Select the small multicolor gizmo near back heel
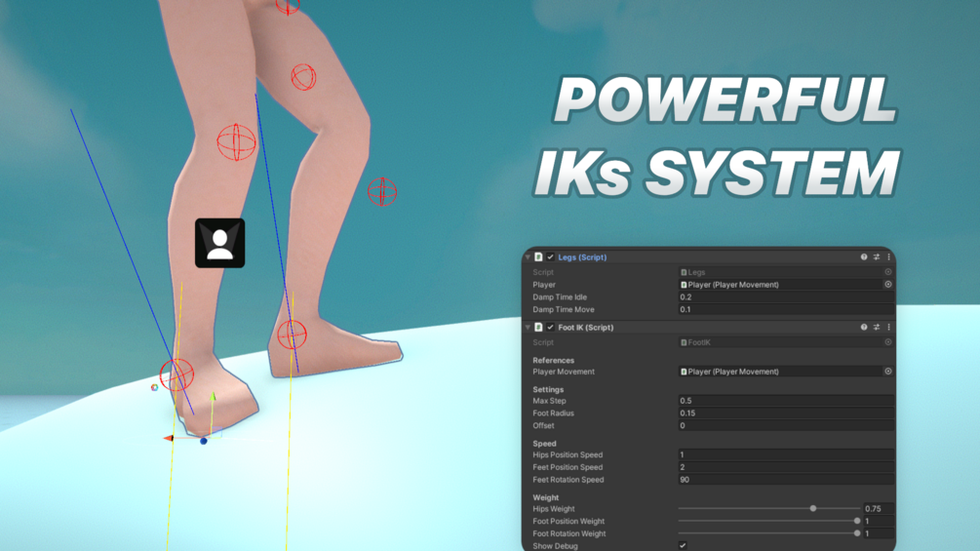The height and width of the screenshot is (551, 980). point(154,387)
